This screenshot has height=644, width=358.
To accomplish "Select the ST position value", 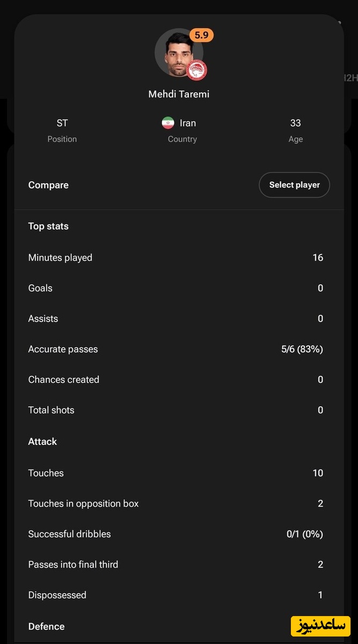I will click(x=62, y=123).
